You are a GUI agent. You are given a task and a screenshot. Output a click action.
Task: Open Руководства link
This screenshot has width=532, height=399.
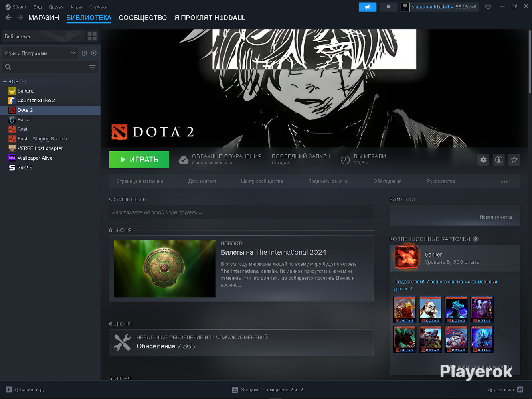click(441, 181)
